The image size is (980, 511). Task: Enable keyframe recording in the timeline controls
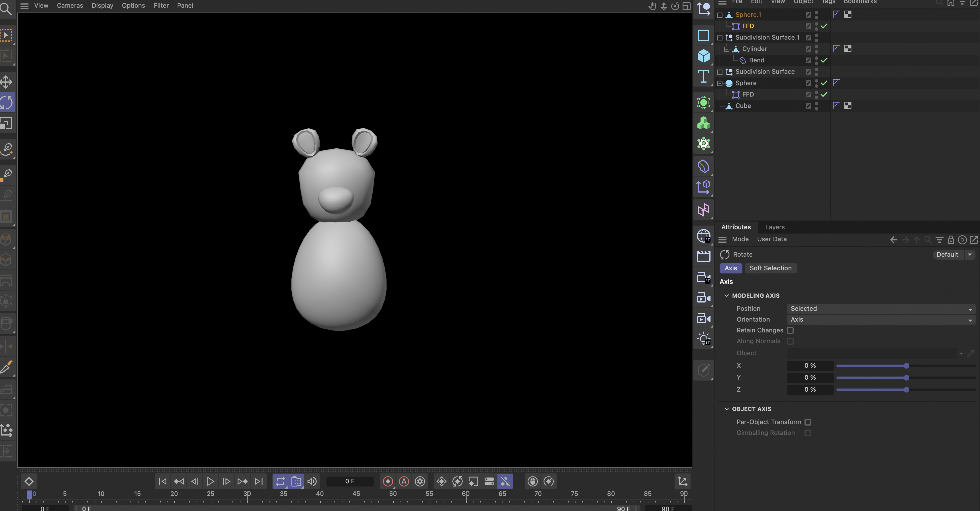point(388,481)
